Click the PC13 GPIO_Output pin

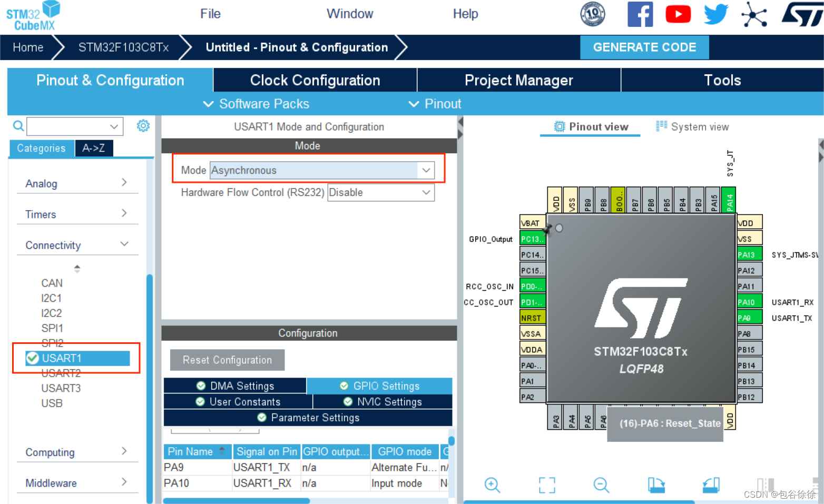[532, 239]
